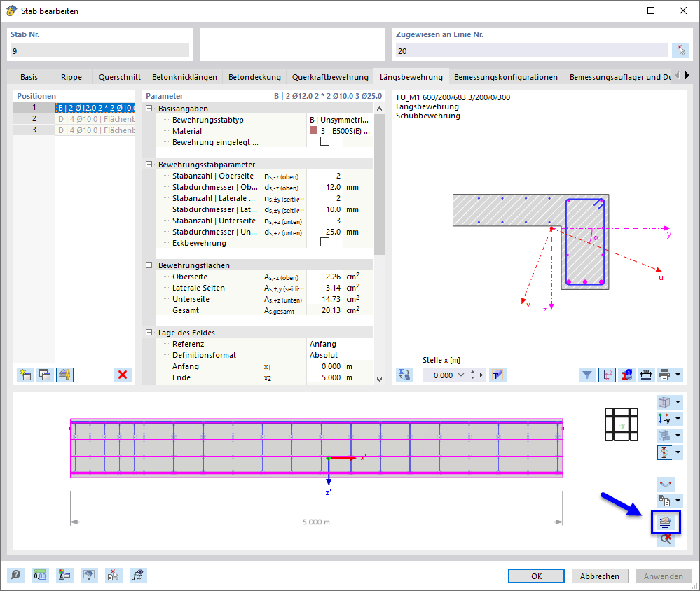Click the OK button

pyautogui.click(x=536, y=576)
